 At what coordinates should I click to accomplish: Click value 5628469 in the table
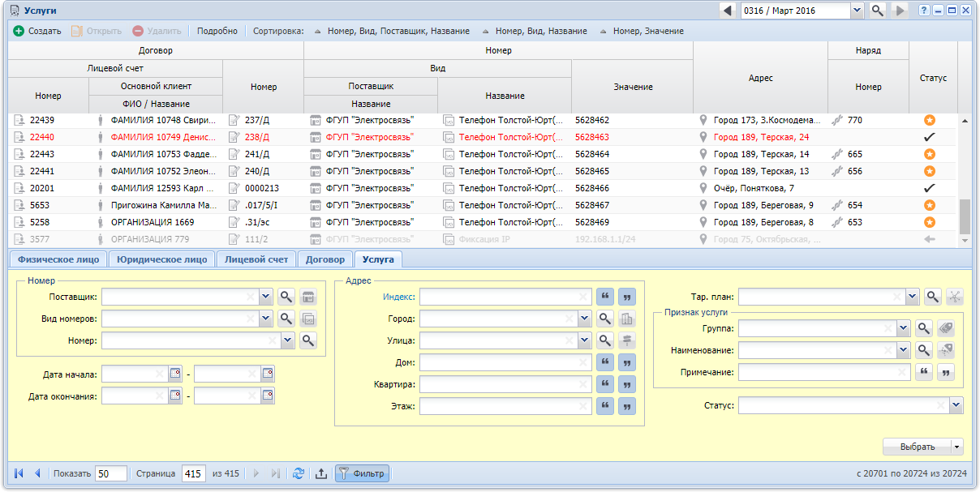click(x=592, y=222)
